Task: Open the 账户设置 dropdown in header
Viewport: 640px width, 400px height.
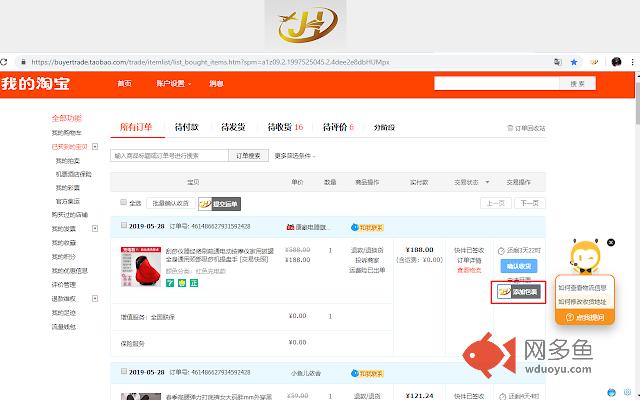Action: pyautogui.click(x=173, y=84)
